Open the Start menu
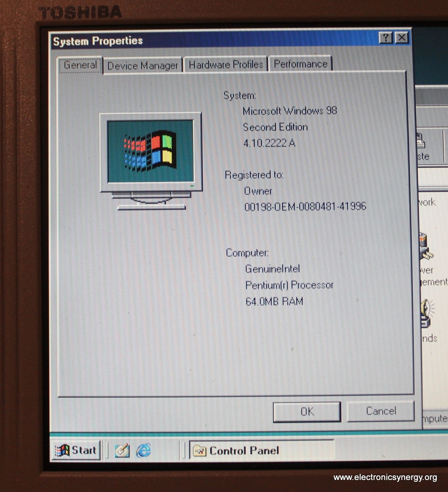 [x=76, y=450]
